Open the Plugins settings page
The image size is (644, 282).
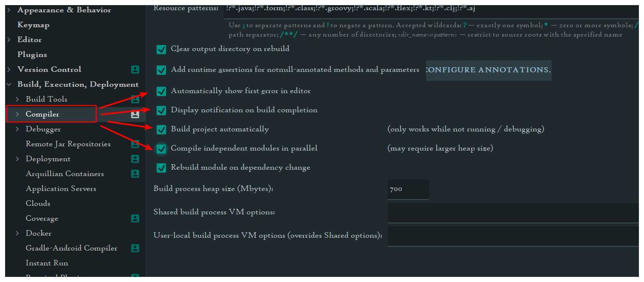(32, 54)
